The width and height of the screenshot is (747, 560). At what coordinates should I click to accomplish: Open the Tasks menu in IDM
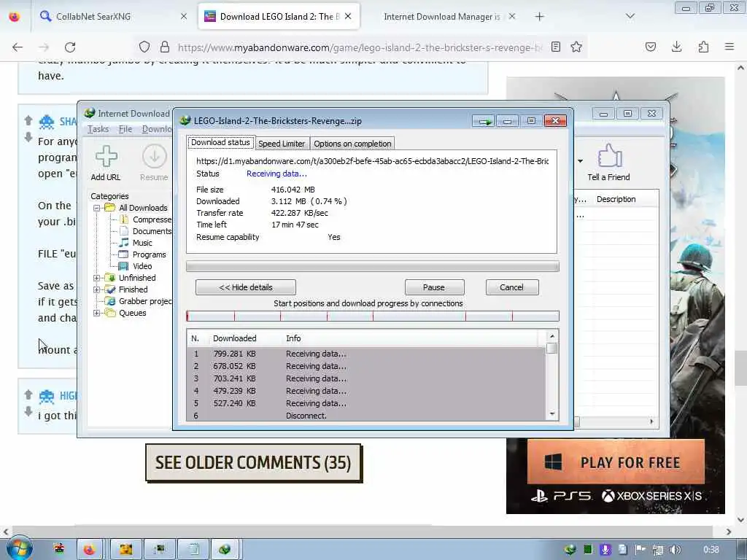(98, 129)
